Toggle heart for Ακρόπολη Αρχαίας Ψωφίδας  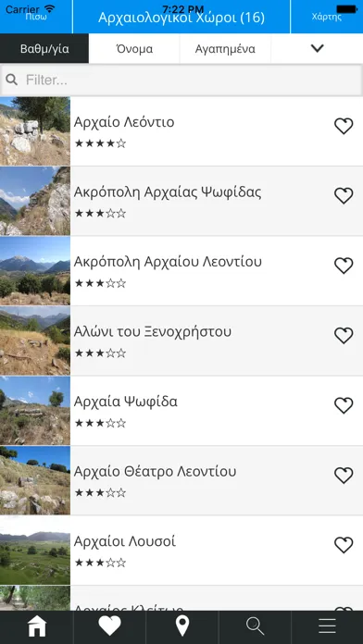(344, 196)
